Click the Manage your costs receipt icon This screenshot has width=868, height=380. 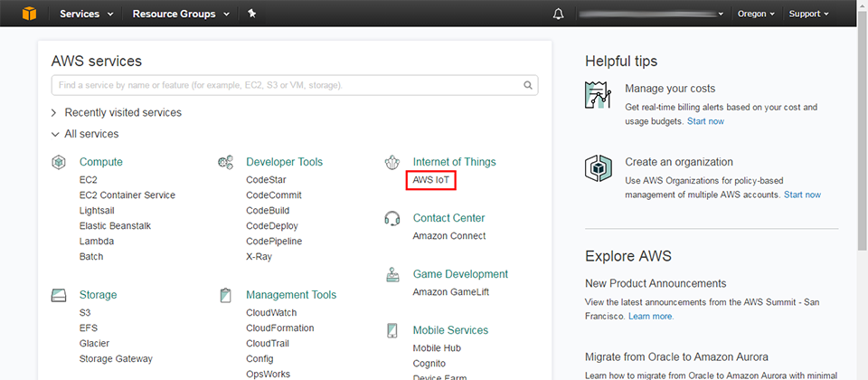point(598,95)
